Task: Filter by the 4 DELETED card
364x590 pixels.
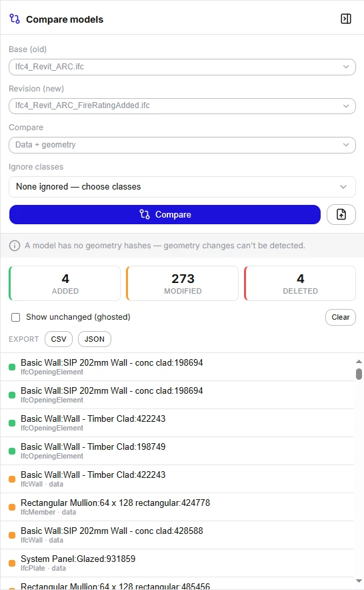Action: tap(300, 284)
